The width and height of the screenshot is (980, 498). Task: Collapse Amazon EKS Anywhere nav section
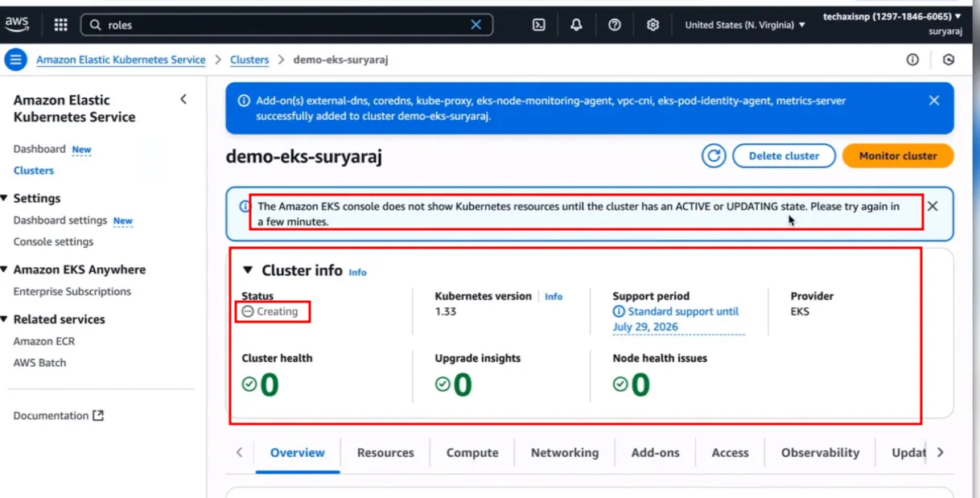6,270
